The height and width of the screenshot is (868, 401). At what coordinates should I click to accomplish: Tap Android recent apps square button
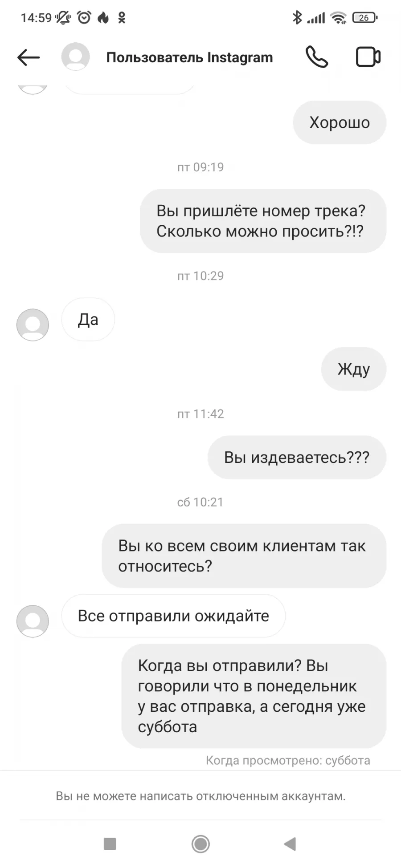click(110, 844)
